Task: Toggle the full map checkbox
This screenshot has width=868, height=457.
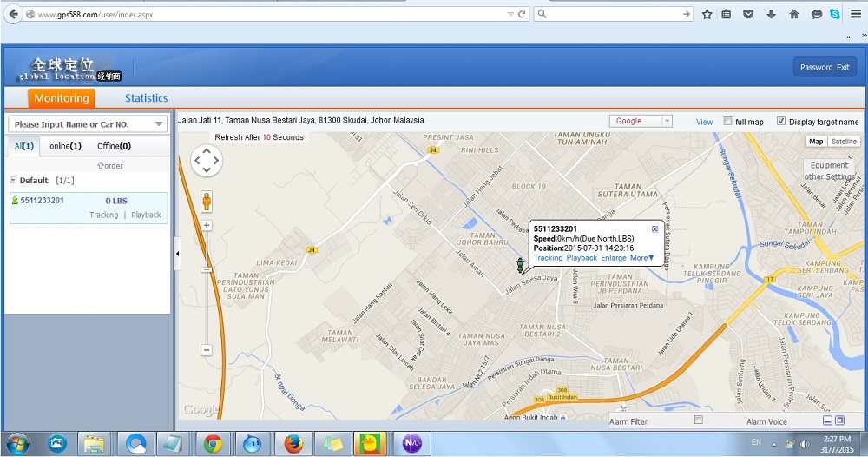Action: pos(727,121)
